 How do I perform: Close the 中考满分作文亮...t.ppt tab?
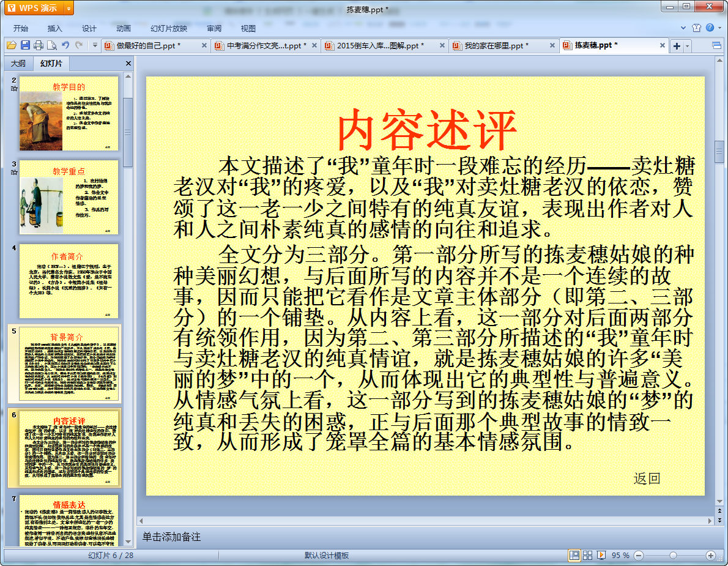pos(314,45)
